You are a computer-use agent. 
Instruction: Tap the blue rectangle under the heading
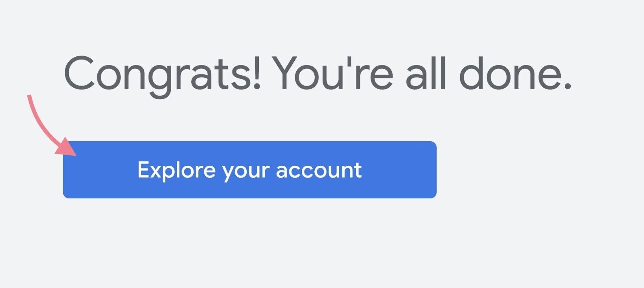pos(250,170)
